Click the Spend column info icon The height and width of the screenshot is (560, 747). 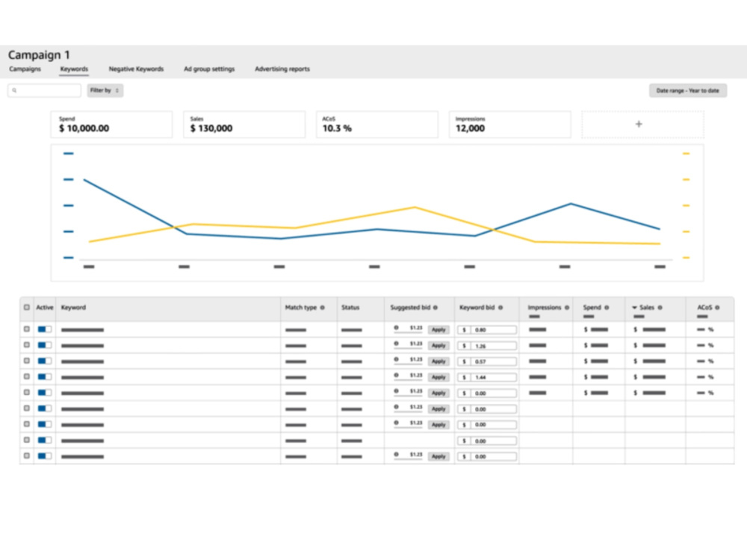[x=607, y=308]
